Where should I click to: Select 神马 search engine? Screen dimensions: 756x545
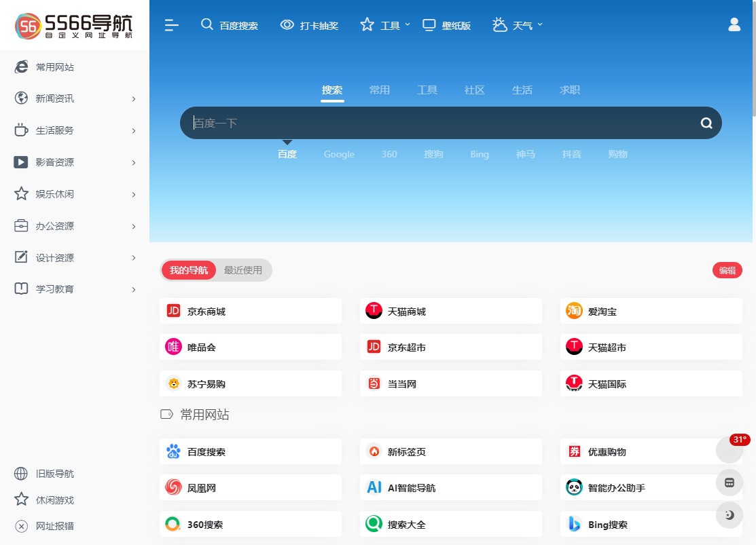(x=526, y=154)
